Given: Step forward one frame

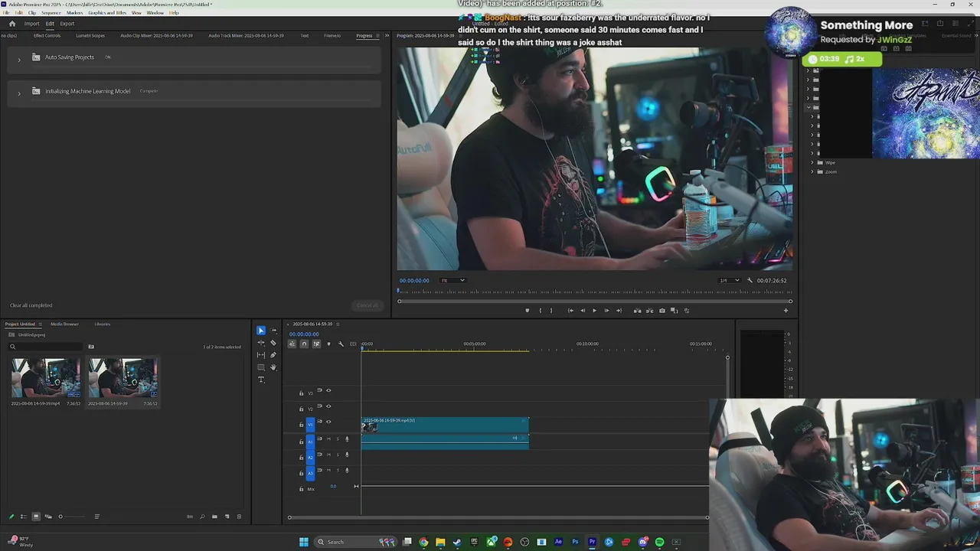Looking at the screenshot, I should tap(606, 311).
